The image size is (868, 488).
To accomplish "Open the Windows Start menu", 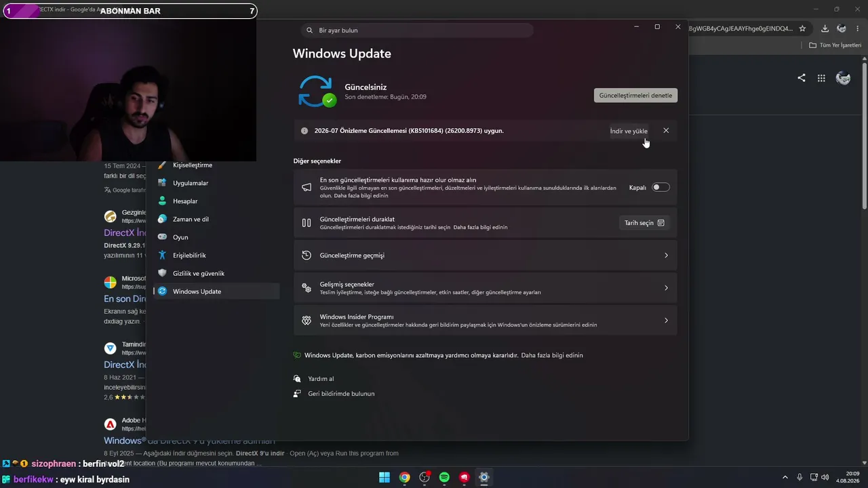I will tap(384, 477).
